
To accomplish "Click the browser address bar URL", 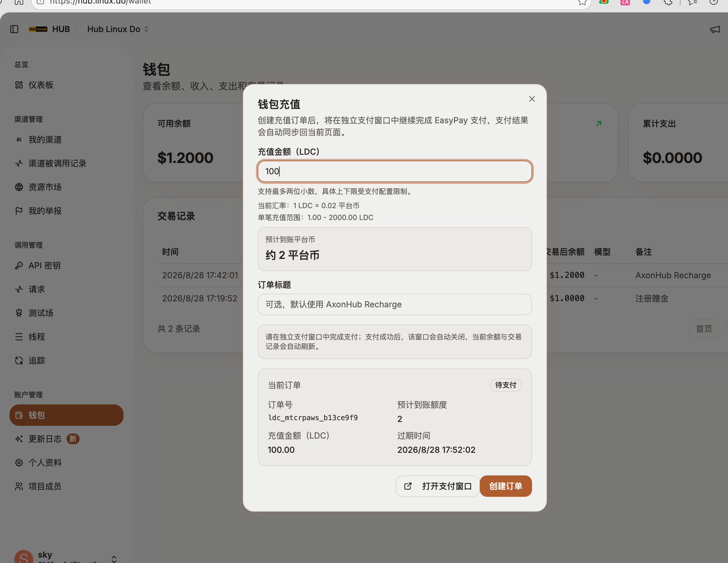I will tap(100, 2).
